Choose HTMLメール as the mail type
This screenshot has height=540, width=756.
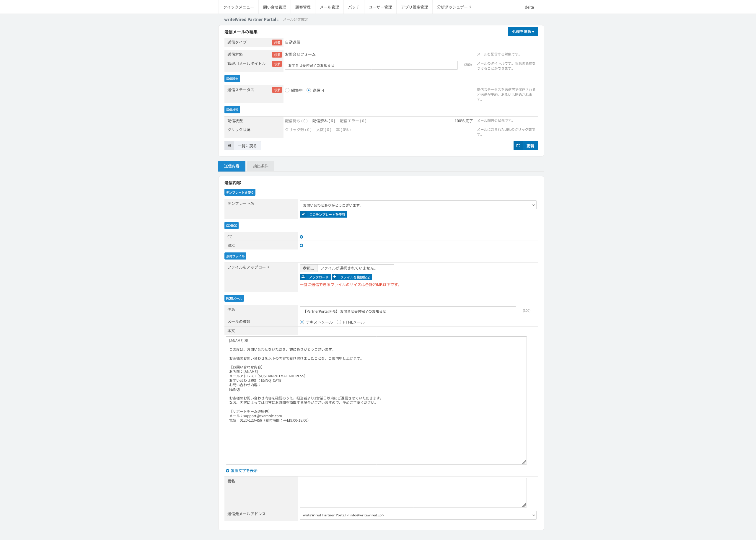point(339,322)
